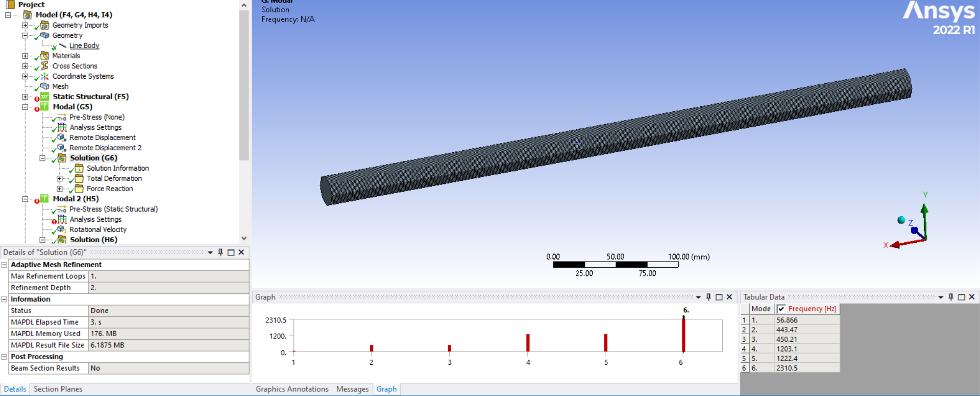
Task: Expand the Static Structural (F5) branch
Action: (25, 97)
